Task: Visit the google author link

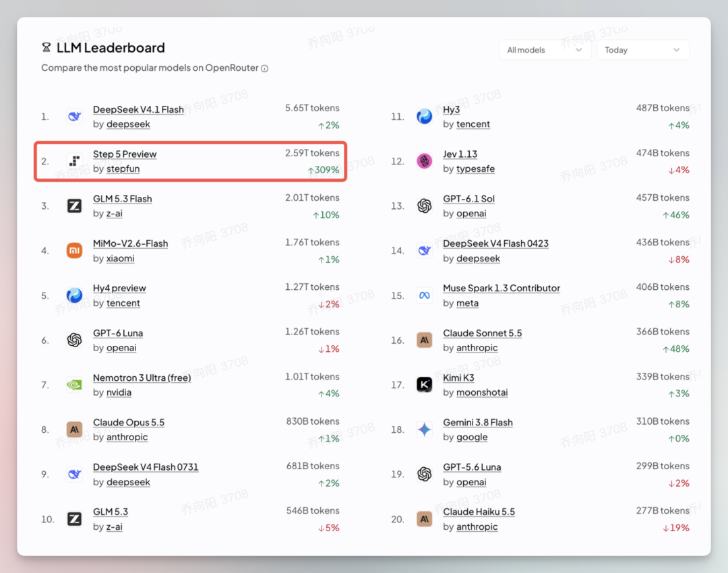Action: tap(472, 437)
